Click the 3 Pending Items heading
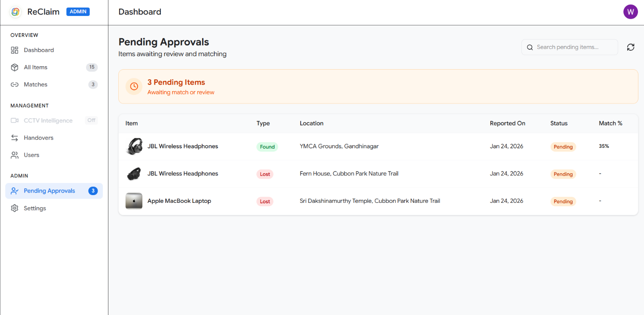The image size is (644, 315). point(176,83)
